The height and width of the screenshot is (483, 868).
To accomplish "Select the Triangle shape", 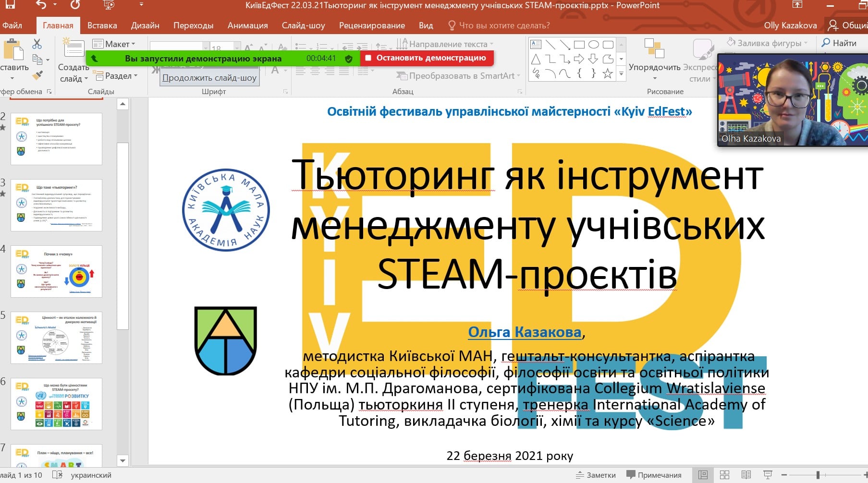I will [536, 59].
